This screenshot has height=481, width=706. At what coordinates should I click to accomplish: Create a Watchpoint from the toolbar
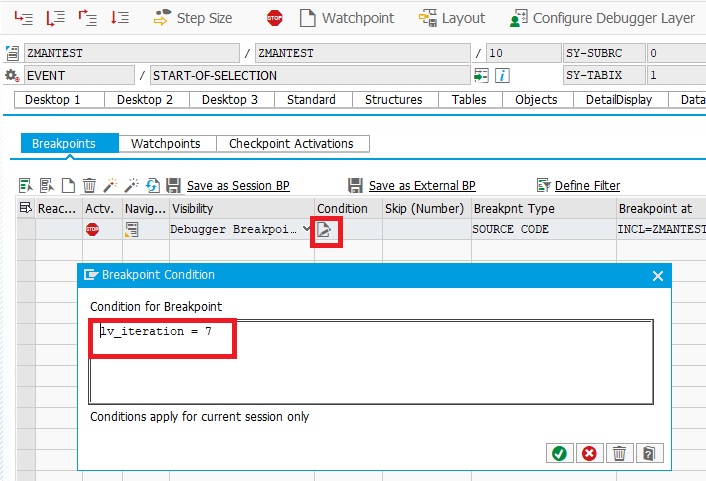click(x=347, y=18)
